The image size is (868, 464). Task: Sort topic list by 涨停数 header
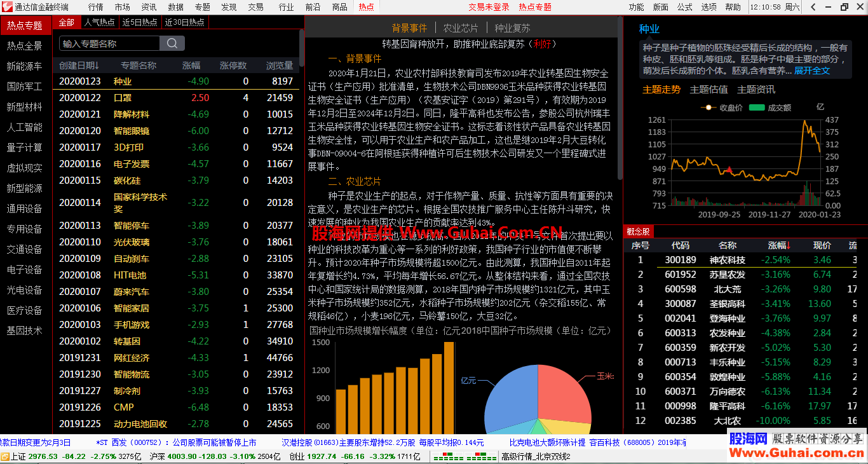pos(233,65)
